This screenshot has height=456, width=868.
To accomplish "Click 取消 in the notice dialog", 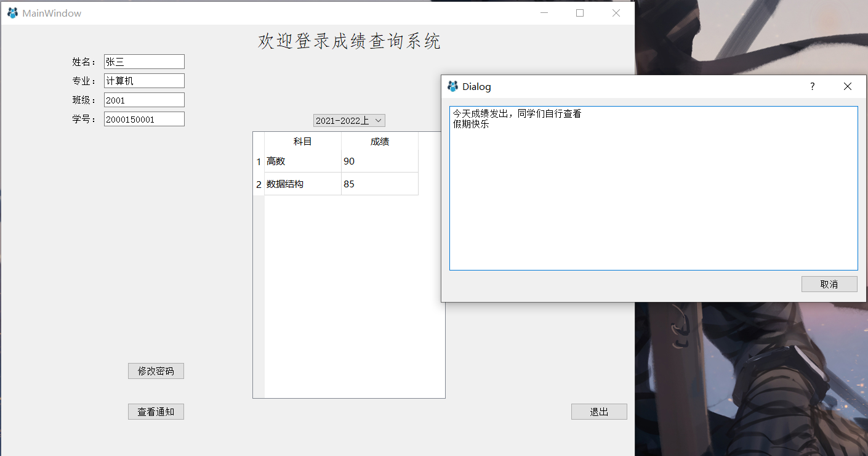I will tap(829, 283).
